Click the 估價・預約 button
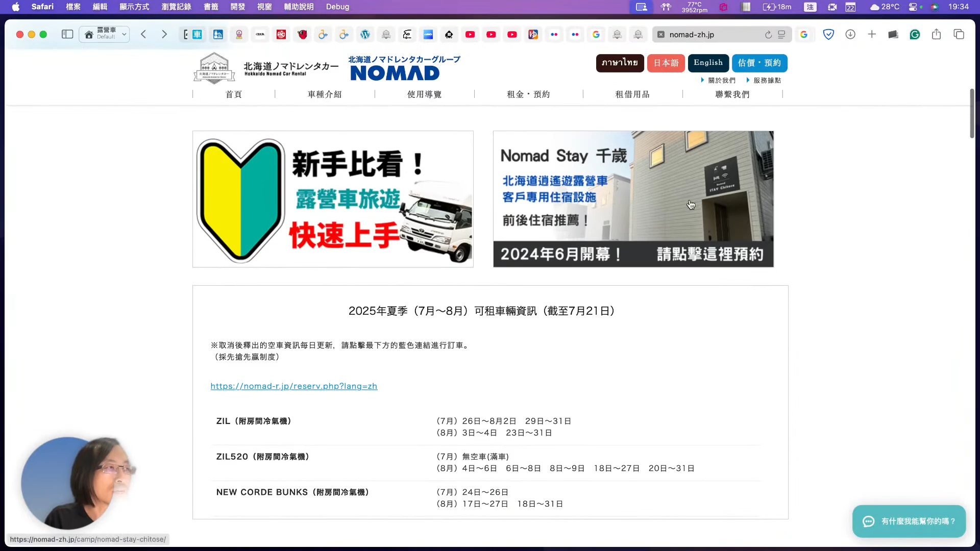This screenshot has height=551, width=980. pyautogui.click(x=759, y=63)
